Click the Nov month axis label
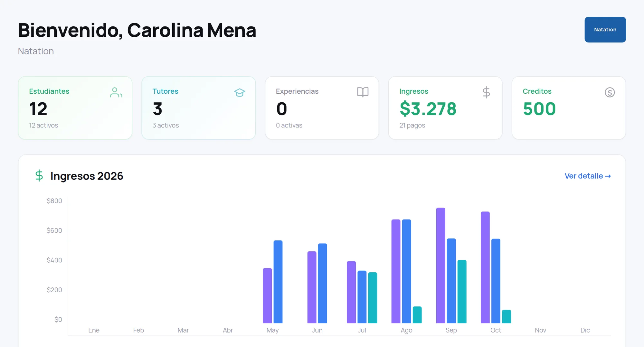644x347 pixels. pos(540,330)
